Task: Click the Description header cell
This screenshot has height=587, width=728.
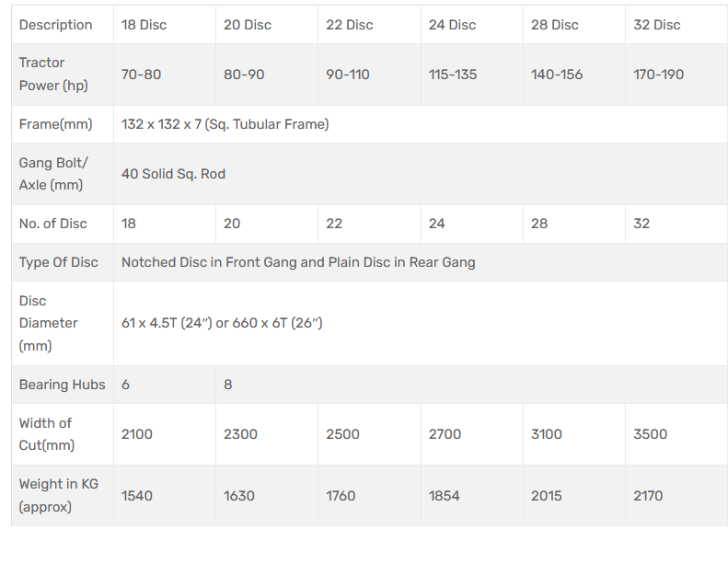Action: click(56, 25)
